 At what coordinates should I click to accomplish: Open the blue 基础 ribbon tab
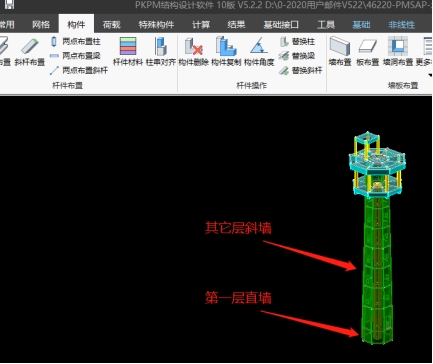[361, 25]
